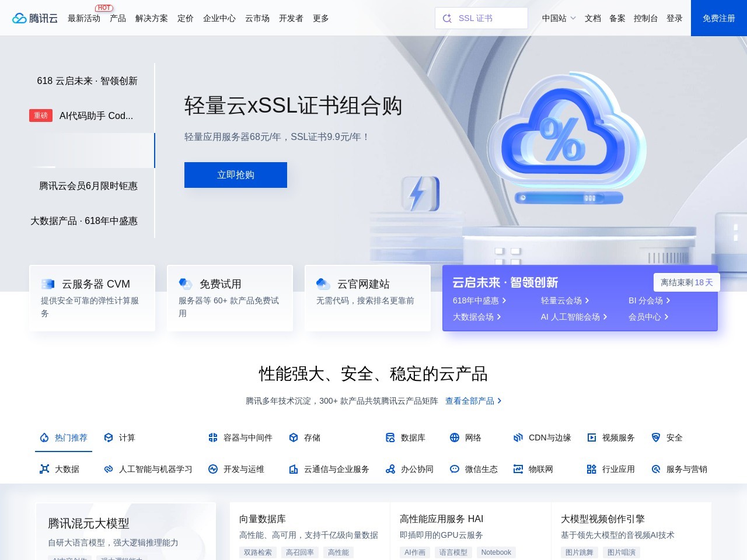Click the 立即抢购 purchase button

point(235,174)
